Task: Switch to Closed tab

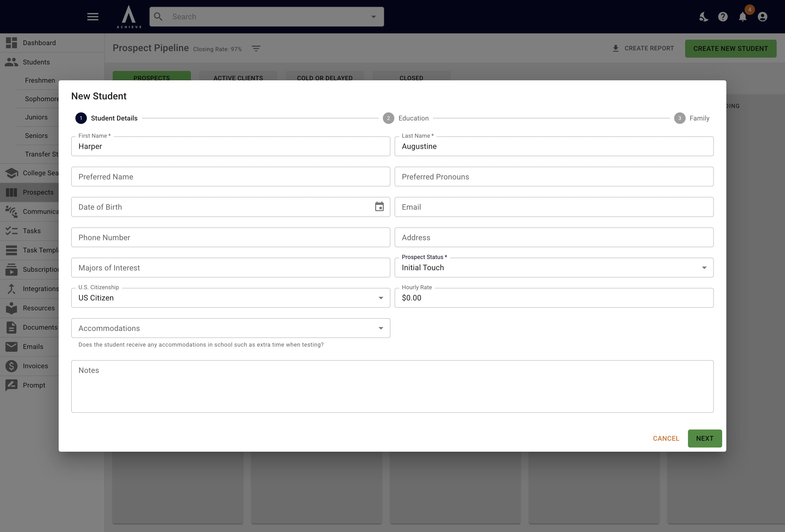Action: pos(412,76)
